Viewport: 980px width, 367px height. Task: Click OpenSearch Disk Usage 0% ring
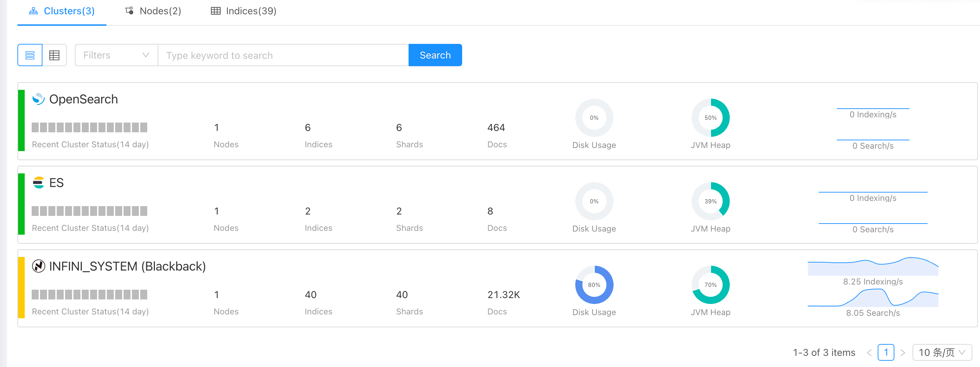coord(594,118)
